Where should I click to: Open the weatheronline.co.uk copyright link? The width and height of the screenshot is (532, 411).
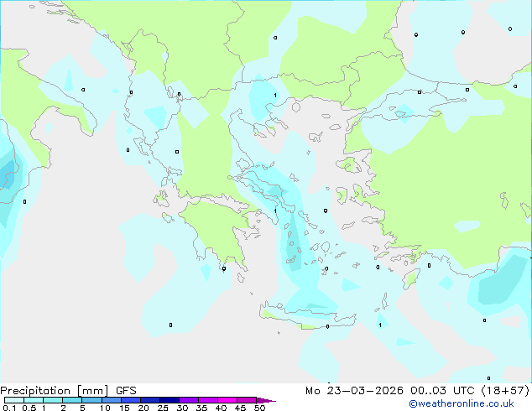click(x=462, y=403)
